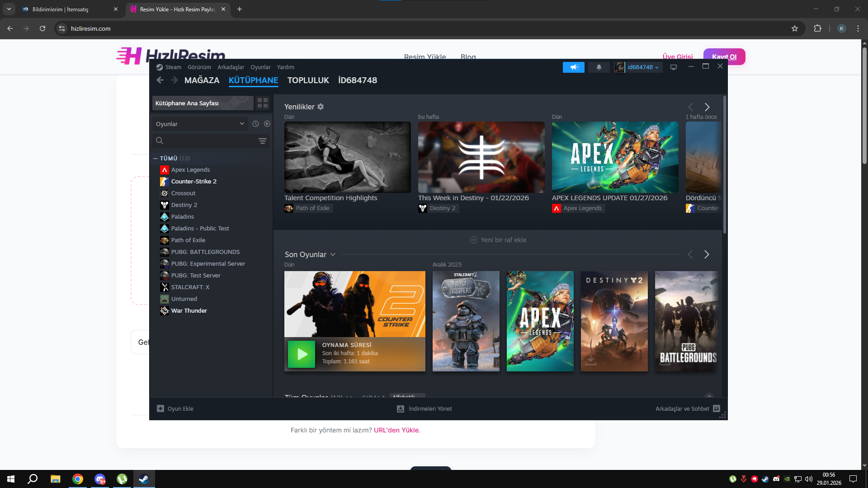Open Yenilikler settings gear
The height and width of the screenshot is (488, 868).
pos(321,107)
